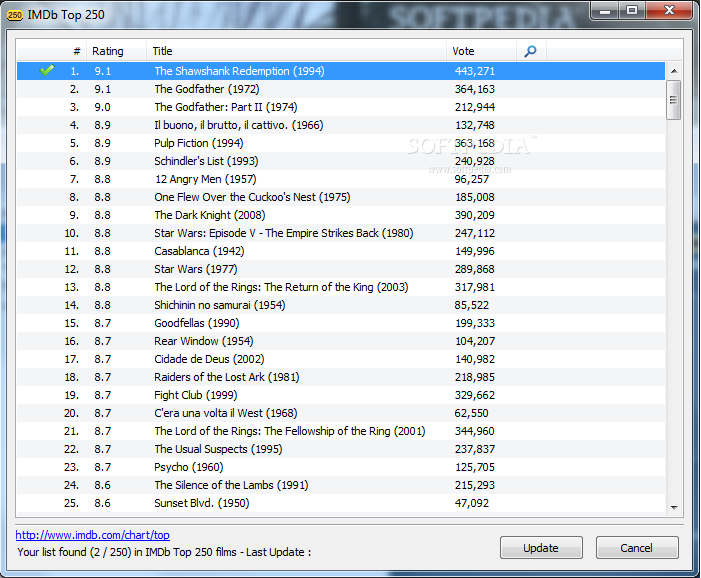This screenshot has height=578, width=701.
Task: Click the vertical scrollbar thumb
Action: [673, 100]
